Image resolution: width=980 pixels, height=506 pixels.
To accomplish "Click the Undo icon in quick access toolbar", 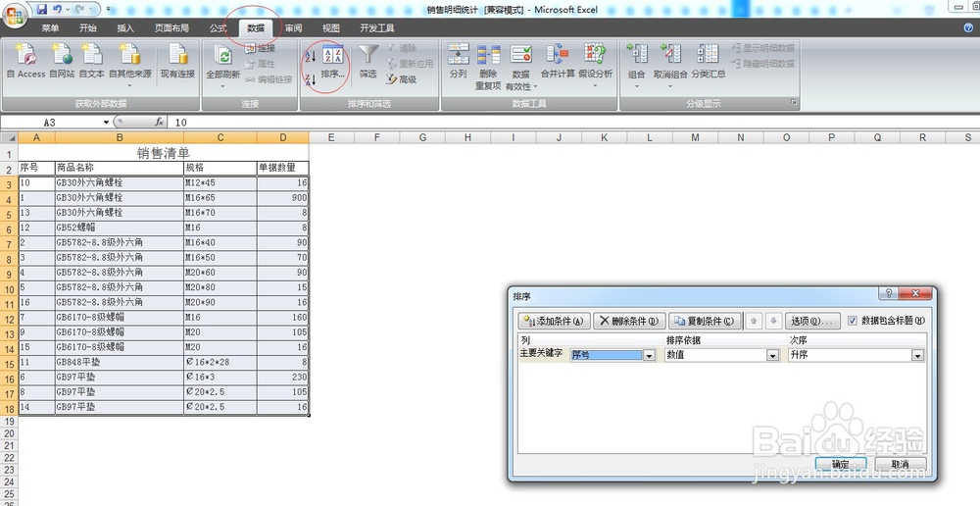I will pos(58,10).
